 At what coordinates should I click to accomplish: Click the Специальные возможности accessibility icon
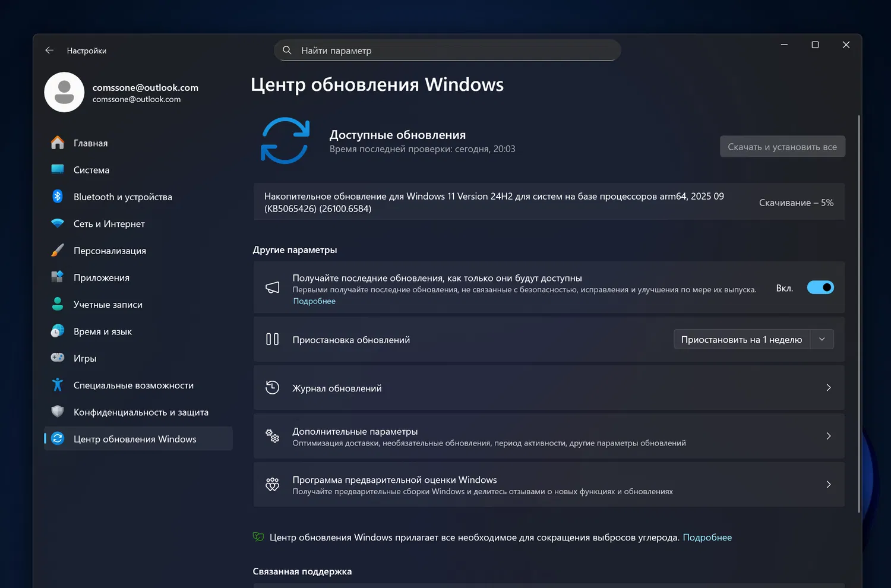(x=58, y=385)
